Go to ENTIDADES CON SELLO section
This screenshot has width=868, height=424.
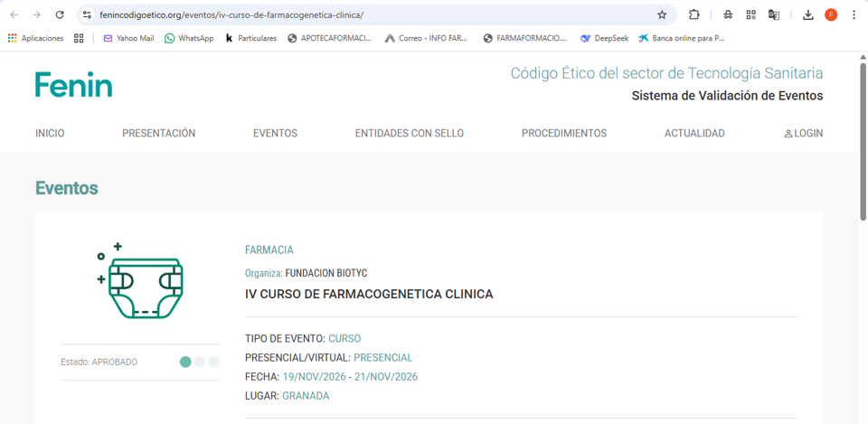pos(409,133)
